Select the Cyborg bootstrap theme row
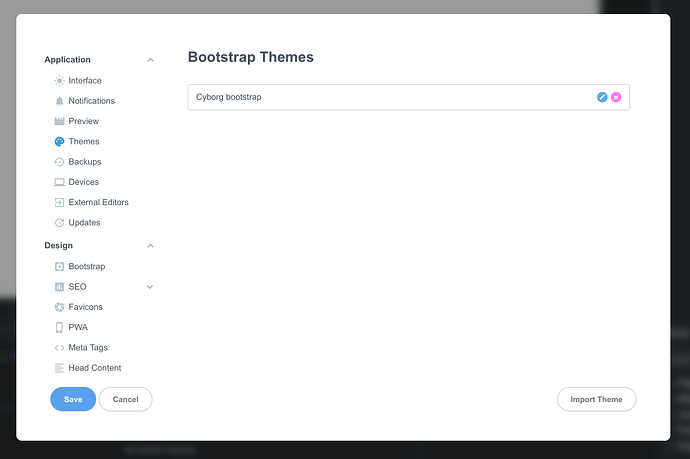690x459 pixels. 408,97
